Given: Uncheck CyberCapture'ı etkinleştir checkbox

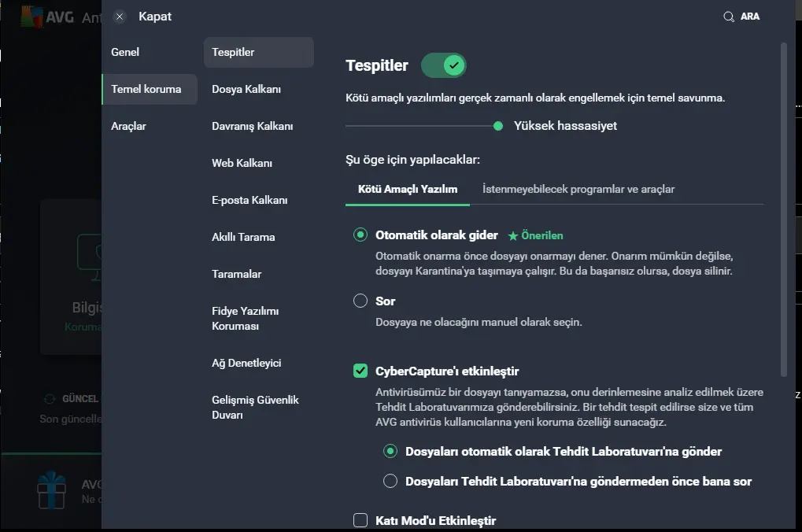Looking at the screenshot, I should coord(360,371).
